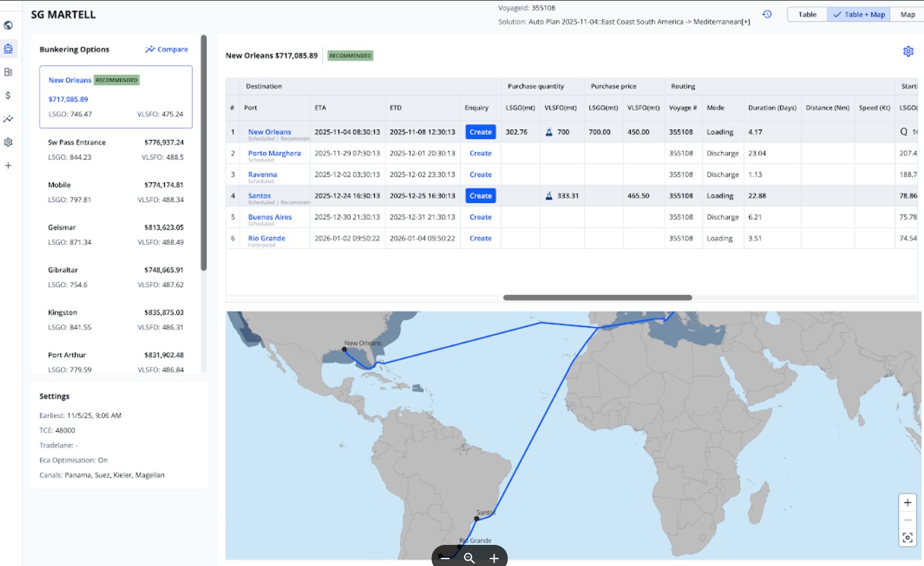The width and height of the screenshot is (924, 566).
Task: Open table settings gear at top right
Action: tap(908, 52)
